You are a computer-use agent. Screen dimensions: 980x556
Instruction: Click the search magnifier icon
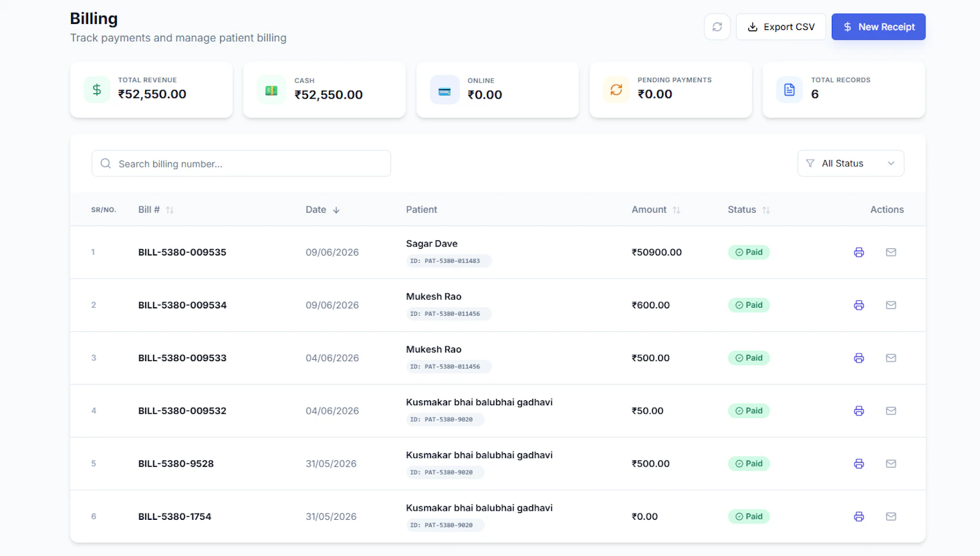[x=106, y=164]
